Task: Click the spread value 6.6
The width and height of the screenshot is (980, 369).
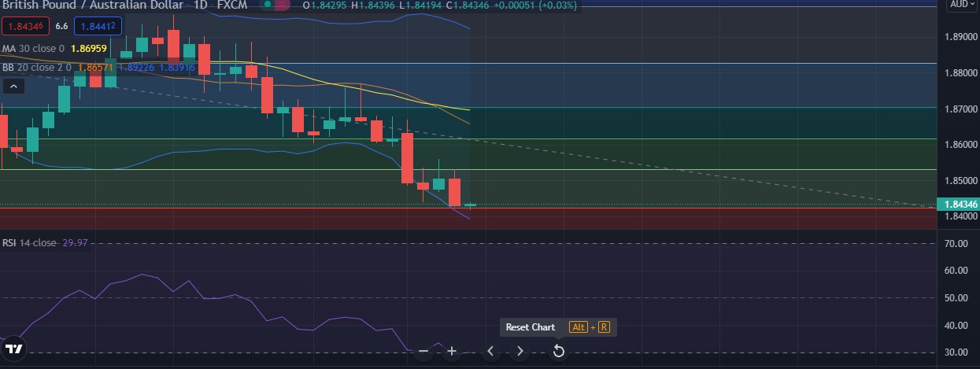Action: coord(62,26)
